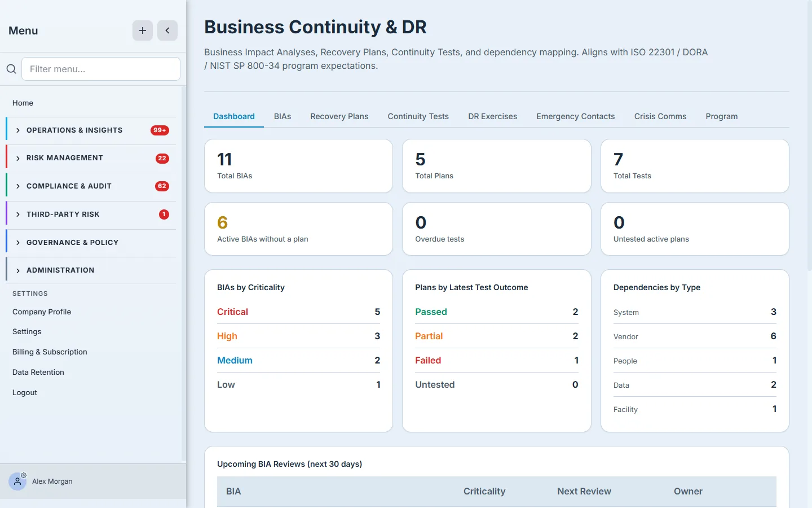The height and width of the screenshot is (508, 812).
Task: Click the Untested outcome row
Action: 497,385
